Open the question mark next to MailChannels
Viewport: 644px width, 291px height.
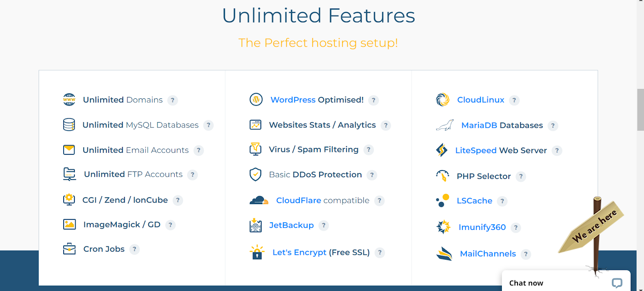click(526, 254)
